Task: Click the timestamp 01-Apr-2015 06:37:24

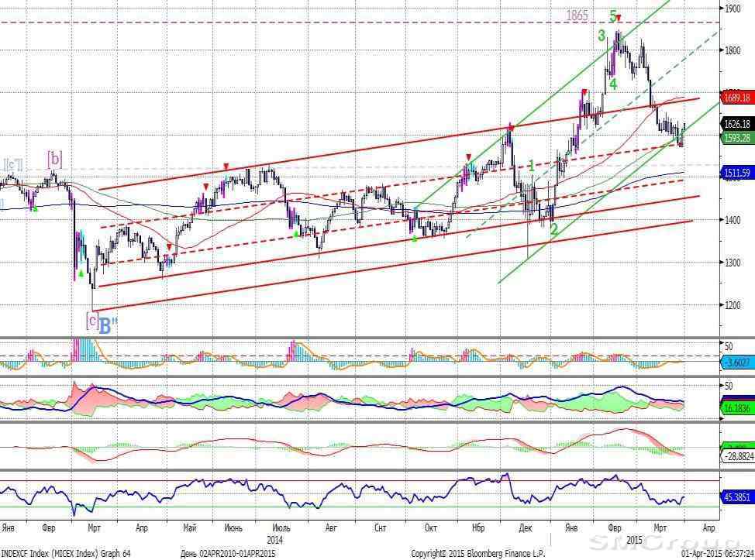Action: (x=718, y=554)
